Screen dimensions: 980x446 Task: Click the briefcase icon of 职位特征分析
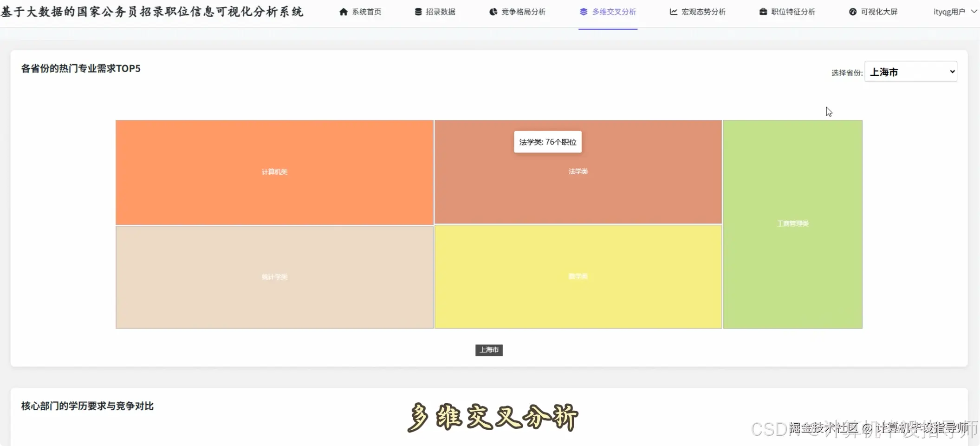pos(762,12)
